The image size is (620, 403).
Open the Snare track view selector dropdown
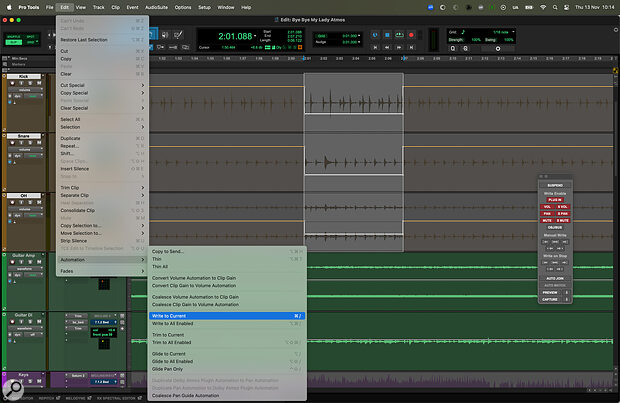pyautogui.click(x=28, y=149)
